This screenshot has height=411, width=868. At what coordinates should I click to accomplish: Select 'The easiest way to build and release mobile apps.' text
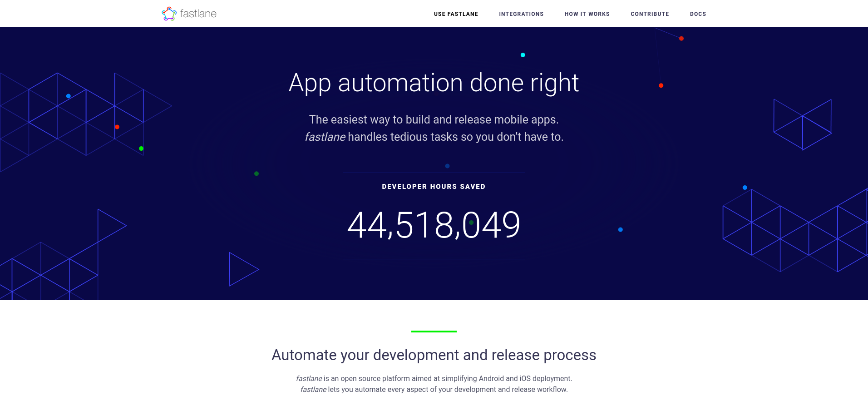pyautogui.click(x=434, y=119)
